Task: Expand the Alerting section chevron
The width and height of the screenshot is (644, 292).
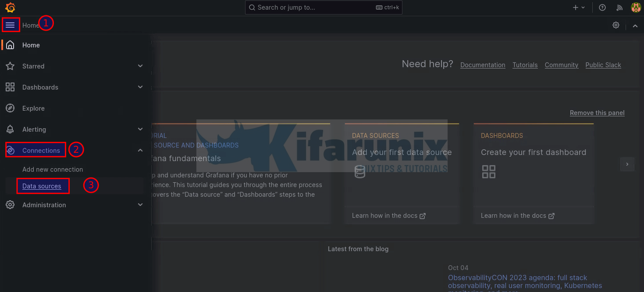Action: coord(140,130)
